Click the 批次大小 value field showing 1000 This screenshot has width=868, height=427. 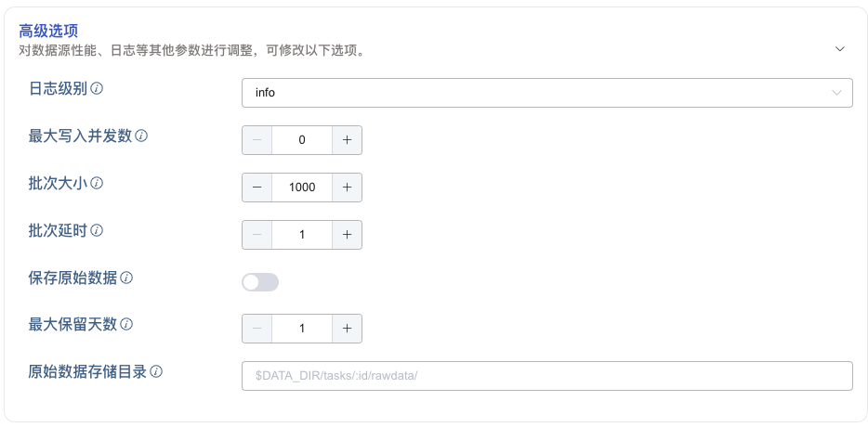click(x=302, y=188)
